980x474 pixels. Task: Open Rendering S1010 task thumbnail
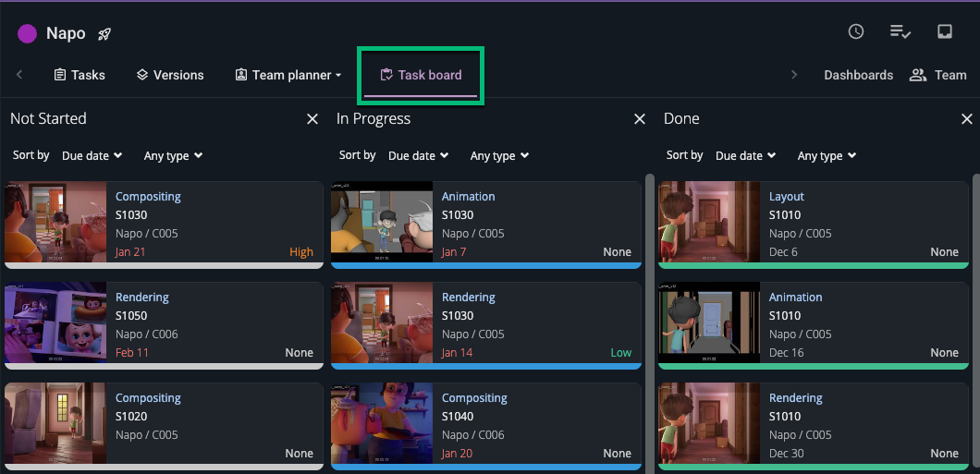point(709,423)
